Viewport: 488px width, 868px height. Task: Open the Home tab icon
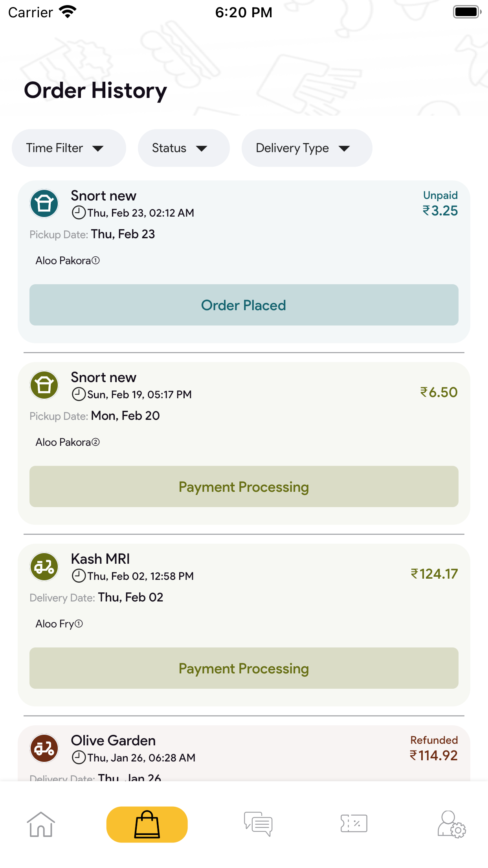point(41,824)
